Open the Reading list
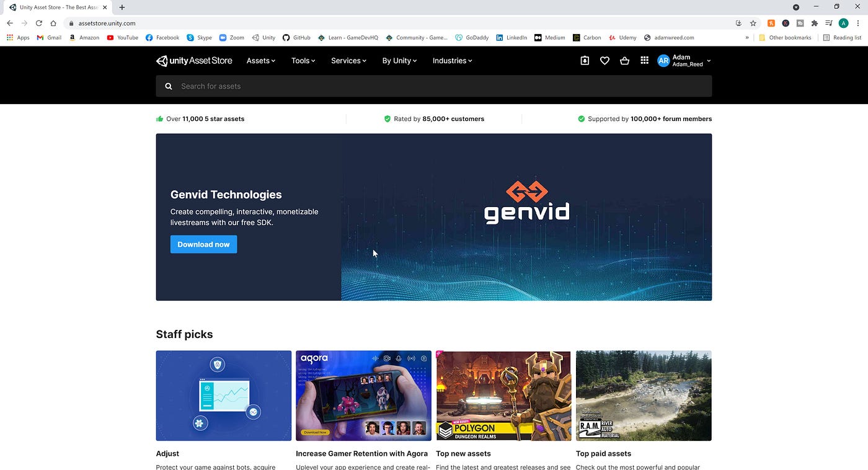 (x=842, y=38)
